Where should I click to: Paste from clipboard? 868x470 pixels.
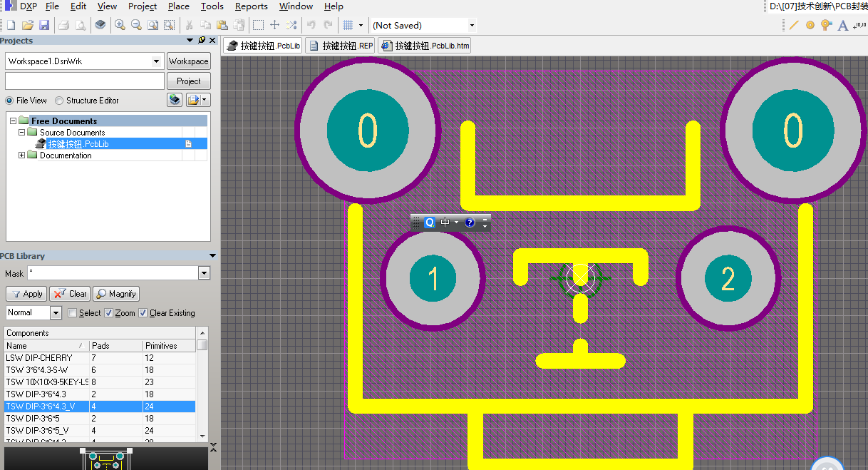point(222,25)
